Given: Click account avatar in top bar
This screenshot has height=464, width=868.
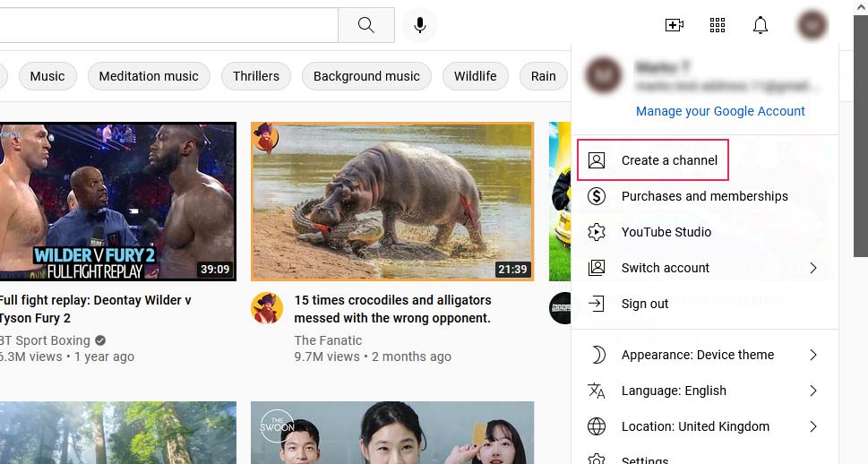Looking at the screenshot, I should click(x=812, y=25).
